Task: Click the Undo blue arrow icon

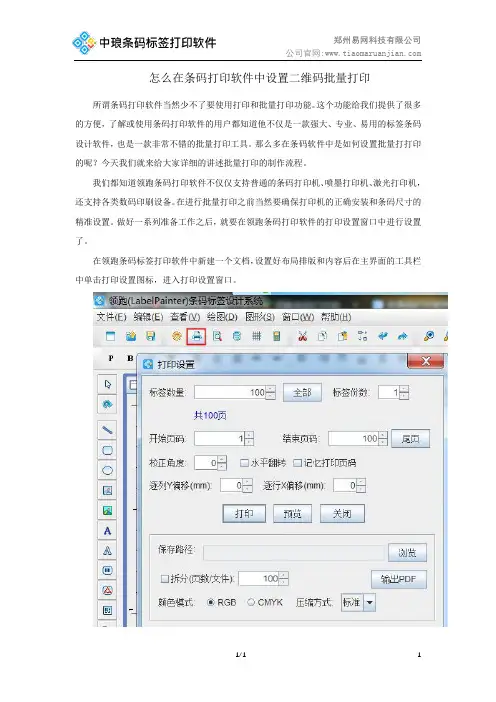Action: [382, 336]
